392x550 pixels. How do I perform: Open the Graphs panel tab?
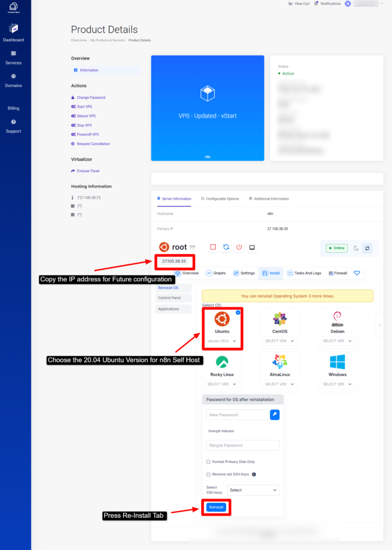[x=216, y=273]
